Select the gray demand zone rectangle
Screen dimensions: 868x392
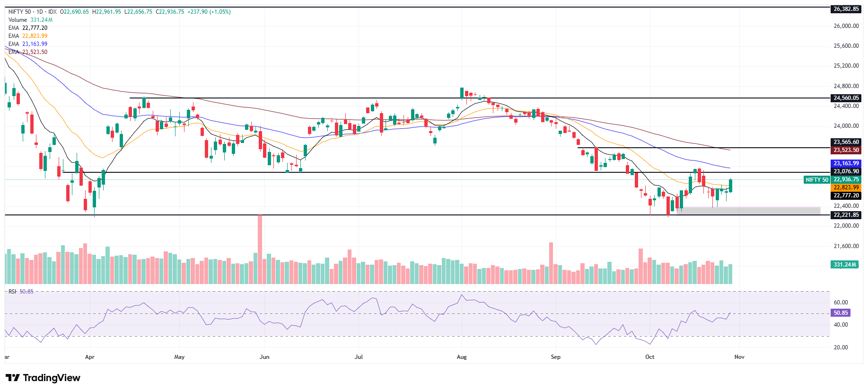[x=748, y=211]
